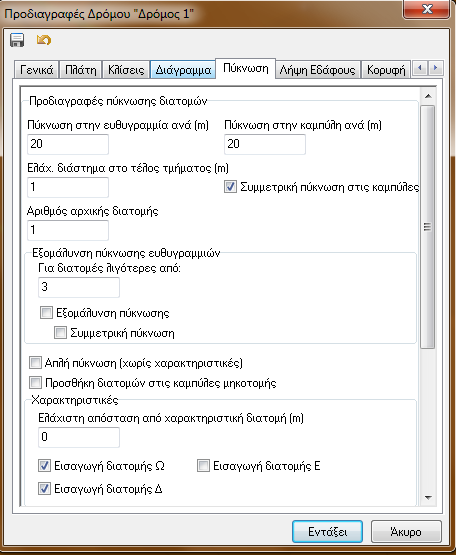This screenshot has width=456, height=555.
Task: Uncheck Εισαγωγή διατομής Ω
Action: coord(44,465)
